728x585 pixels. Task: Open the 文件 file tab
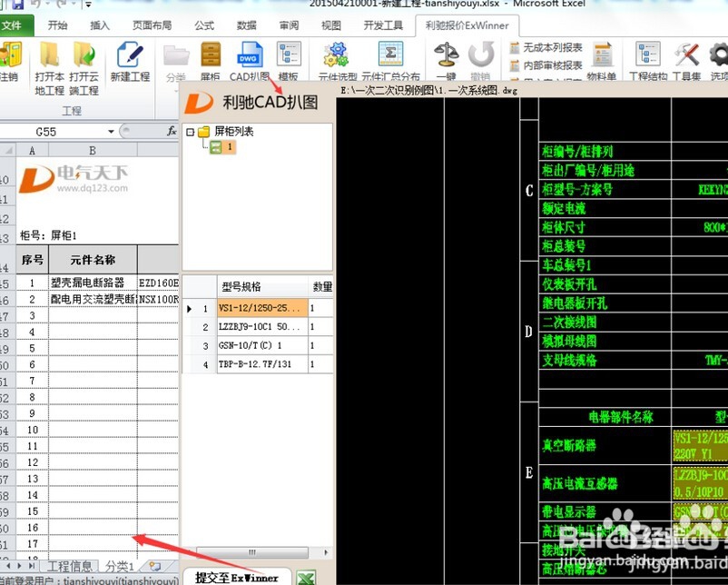coord(15,25)
